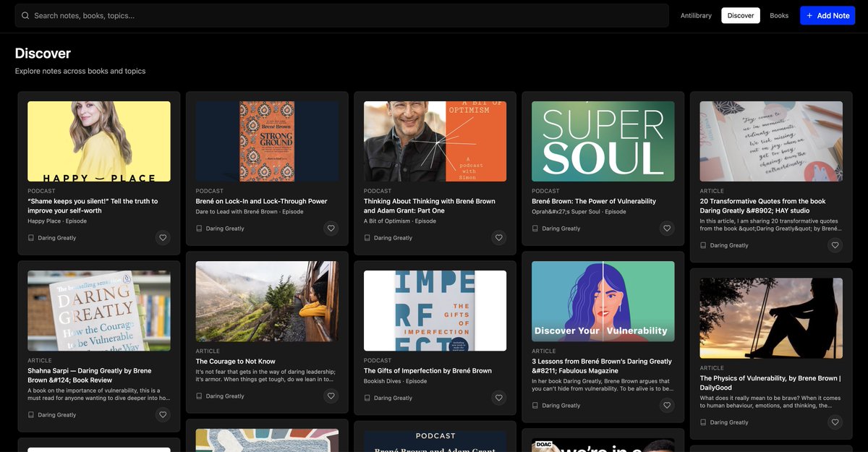Open the Antilibrary tab

click(x=696, y=15)
